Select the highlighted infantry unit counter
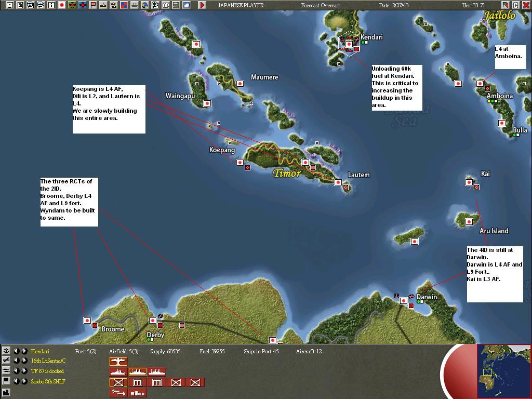 tap(118, 382)
